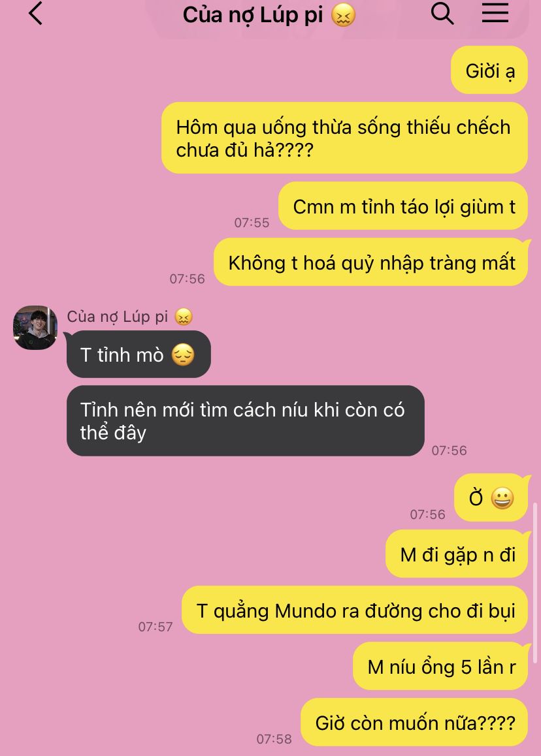This screenshot has height=756, width=541.
Task: Tap sender name label above dark bubble
Action: [x=117, y=317]
